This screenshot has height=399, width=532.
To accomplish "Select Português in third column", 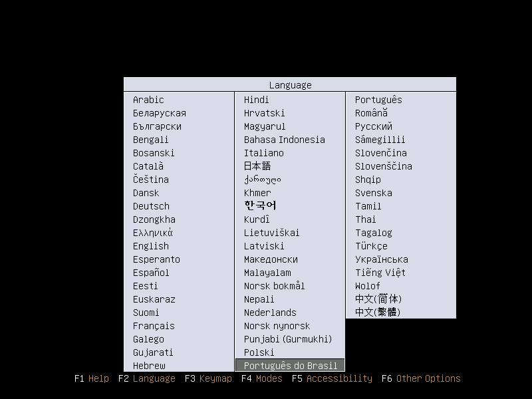I will click(x=378, y=100).
